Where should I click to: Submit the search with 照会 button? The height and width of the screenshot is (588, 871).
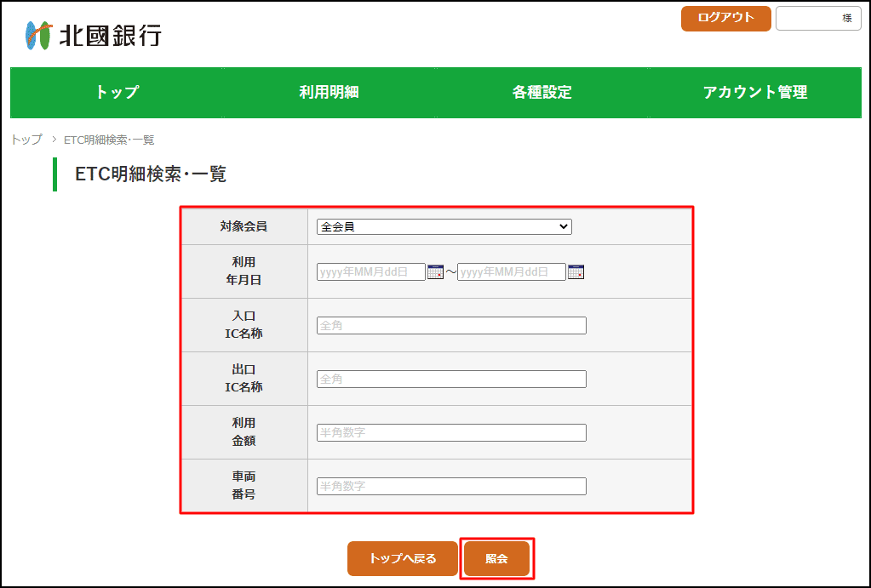point(496,559)
